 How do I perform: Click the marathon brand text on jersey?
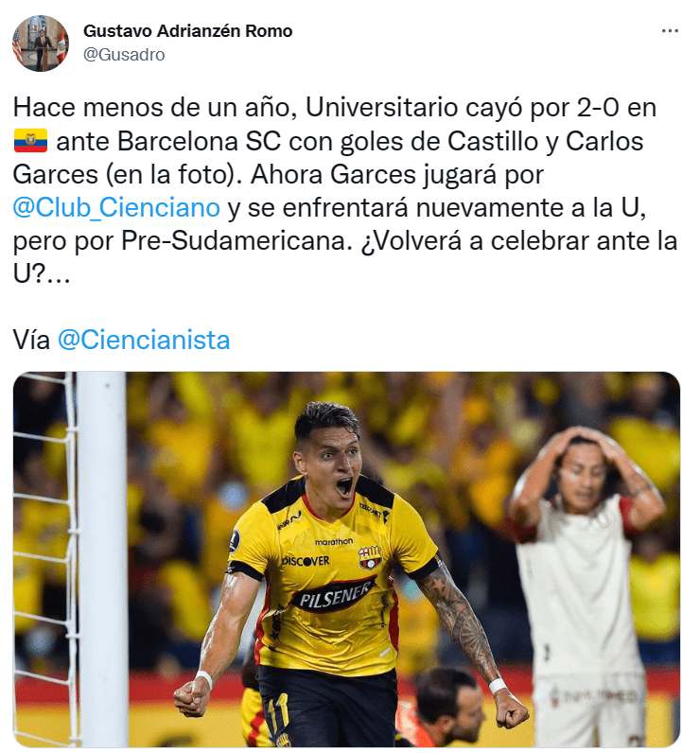(x=334, y=542)
